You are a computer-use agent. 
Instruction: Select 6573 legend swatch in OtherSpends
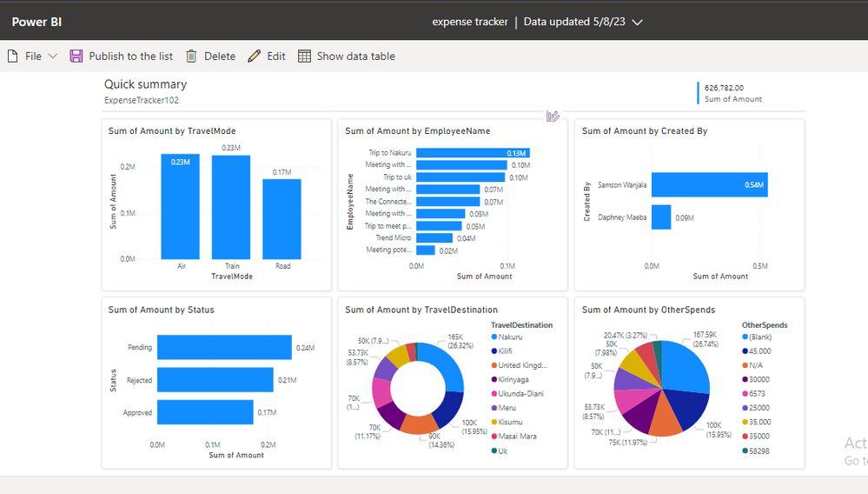pos(745,394)
